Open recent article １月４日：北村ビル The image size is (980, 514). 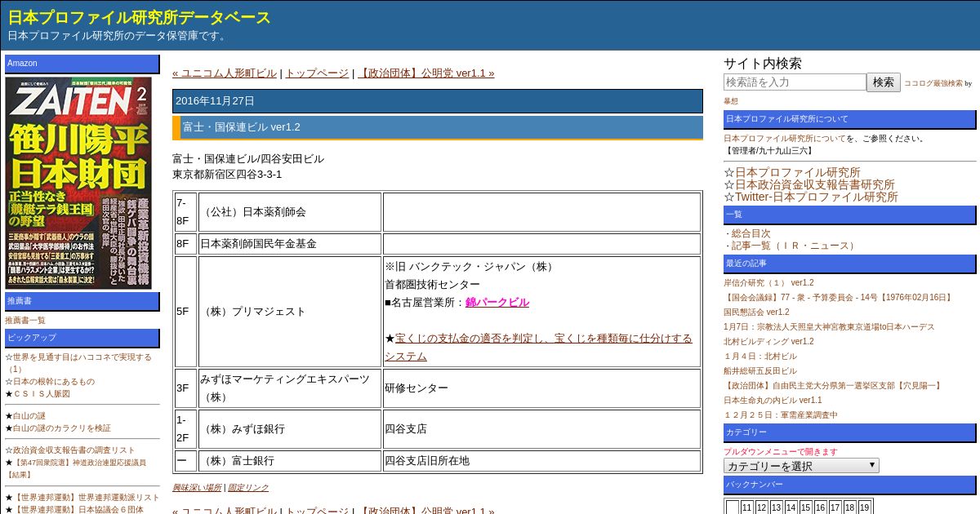[x=760, y=357]
